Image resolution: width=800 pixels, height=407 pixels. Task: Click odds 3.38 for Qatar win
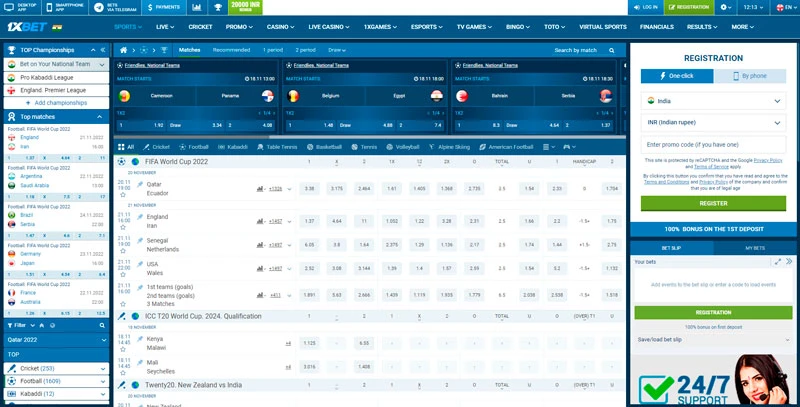[x=309, y=189]
